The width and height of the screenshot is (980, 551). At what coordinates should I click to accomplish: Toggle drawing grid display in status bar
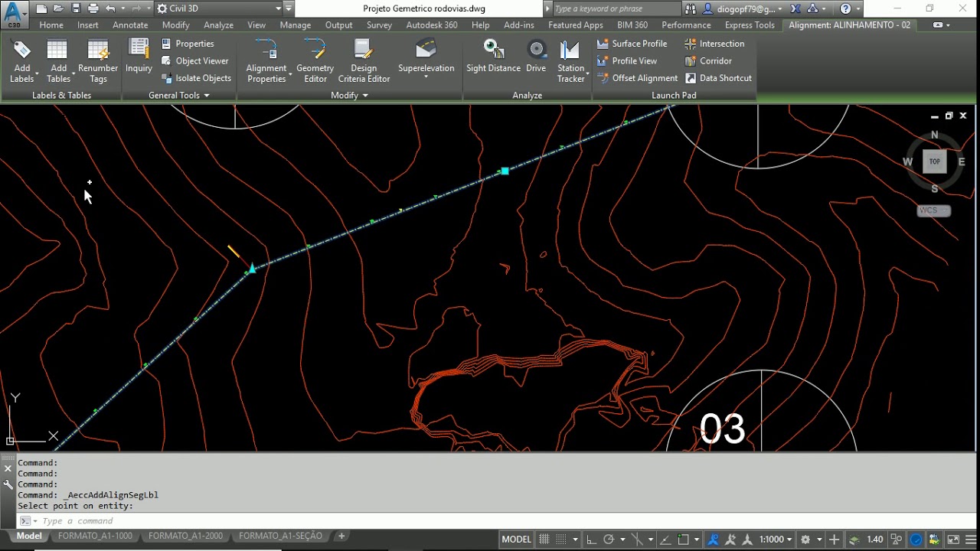[x=544, y=540]
